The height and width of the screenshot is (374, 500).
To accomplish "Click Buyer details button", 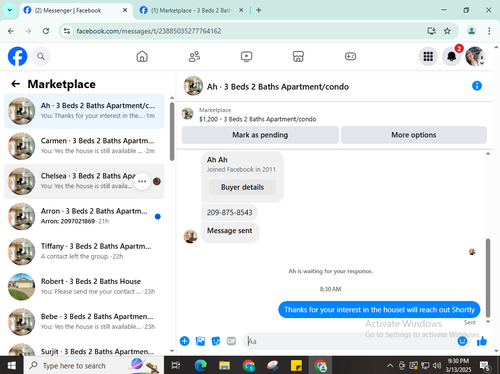I will (x=242, y=187).
